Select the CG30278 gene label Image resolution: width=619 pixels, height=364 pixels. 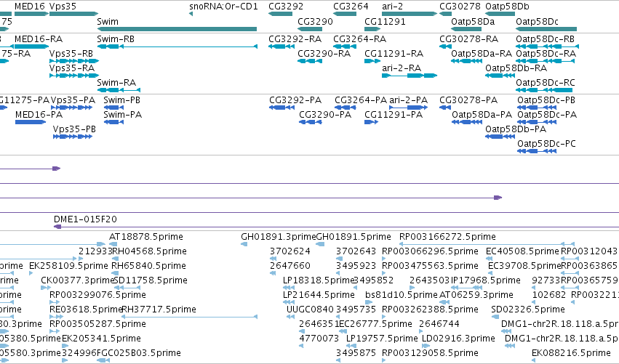(460, 7)
